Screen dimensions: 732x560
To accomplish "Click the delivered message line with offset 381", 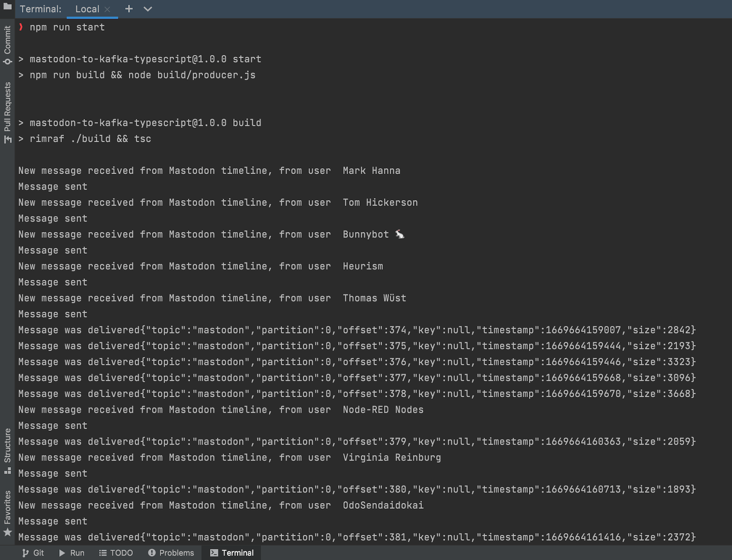I will (x=357, y=537).
